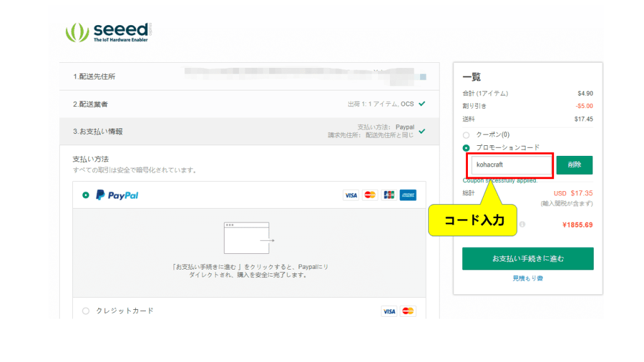This screenshot has height=362, width=644.
Task: Open the 見積もり書 link
Action: tap(528, 278)
